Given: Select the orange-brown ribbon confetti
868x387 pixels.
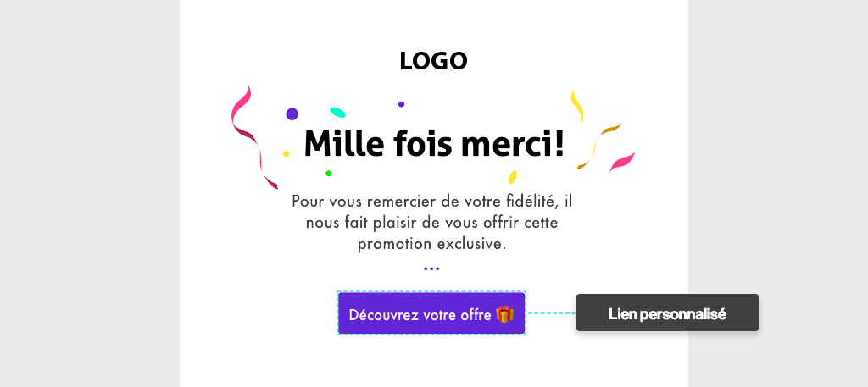Looking at the screenshot, I should [598, 146].
